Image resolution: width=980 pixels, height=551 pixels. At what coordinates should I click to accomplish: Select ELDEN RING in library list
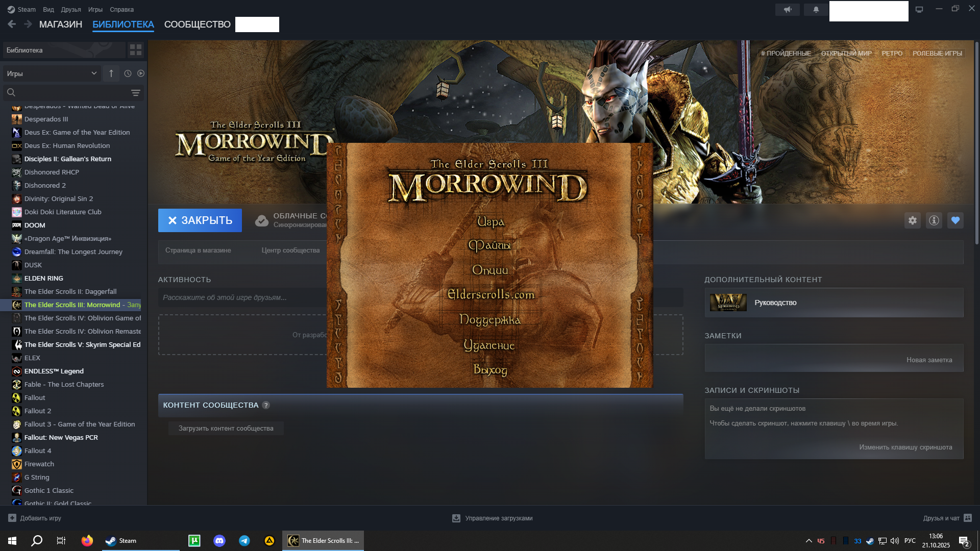[x=44, y=279]
